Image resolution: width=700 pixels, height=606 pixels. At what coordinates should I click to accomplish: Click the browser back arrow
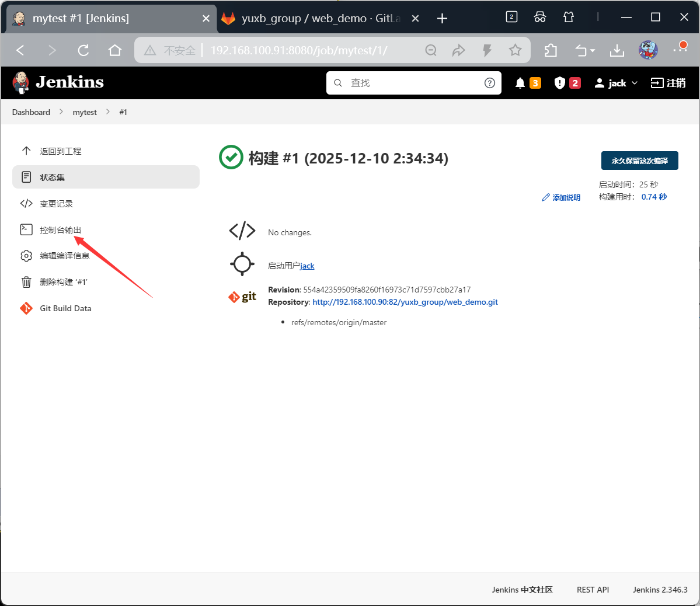tap(20, 50)
